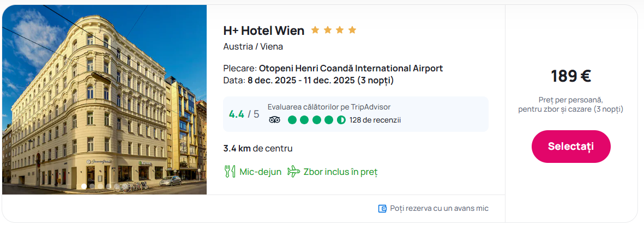
Task: Click the TripAdvisor owl logo icon
Action: (x=274, y=120)
